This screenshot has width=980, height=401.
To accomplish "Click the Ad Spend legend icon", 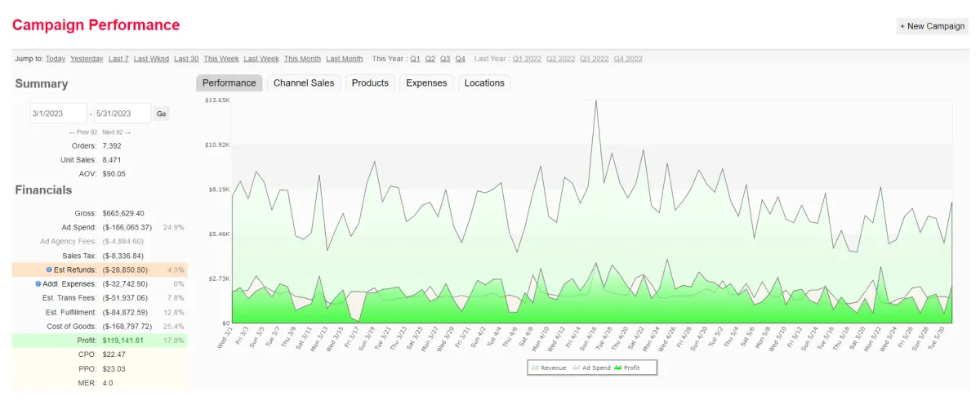I will coord(576,368).
